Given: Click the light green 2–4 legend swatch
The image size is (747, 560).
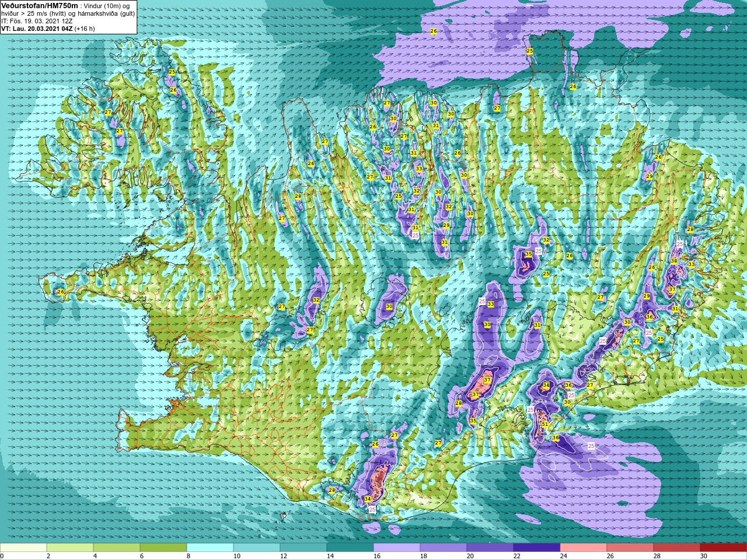Looking at the screenshot, I should 70,548.
